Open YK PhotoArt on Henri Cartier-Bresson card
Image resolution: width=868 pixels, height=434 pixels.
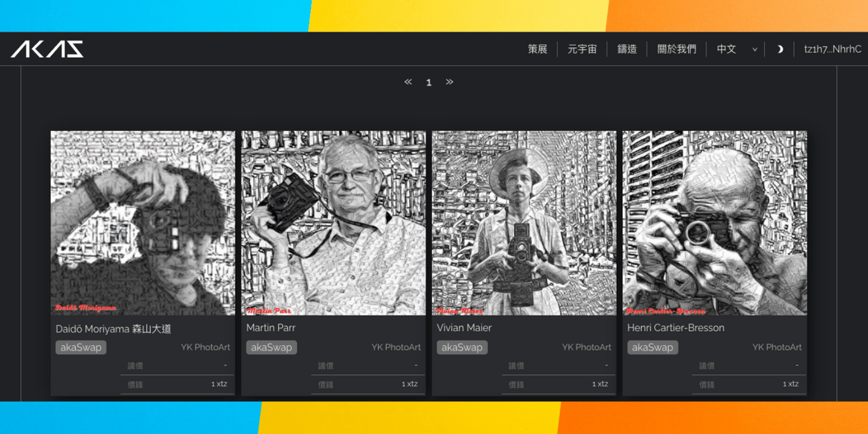[x=777, y=347]
